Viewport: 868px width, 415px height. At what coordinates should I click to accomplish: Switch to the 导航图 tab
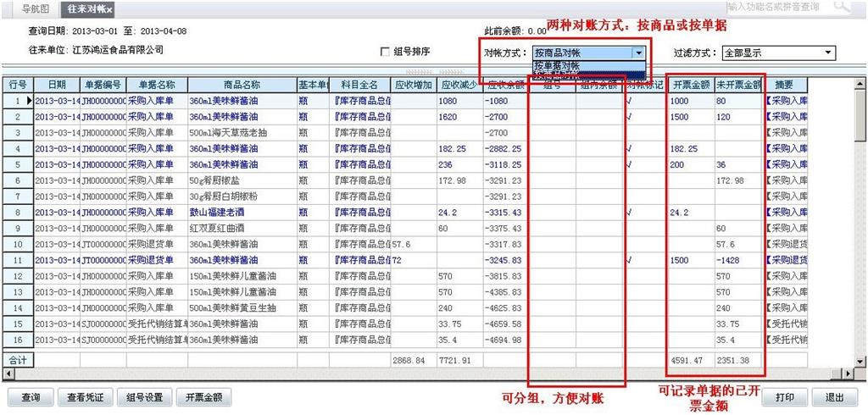pyautogui.click(x=35, y=9)
